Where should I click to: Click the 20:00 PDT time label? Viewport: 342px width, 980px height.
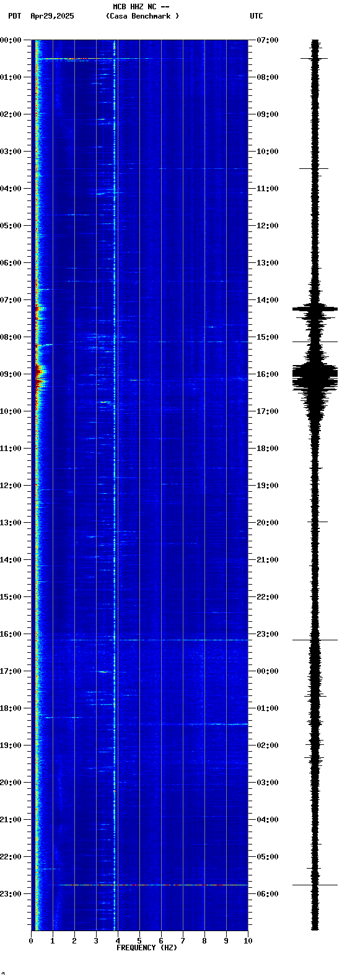pos(11,783)
